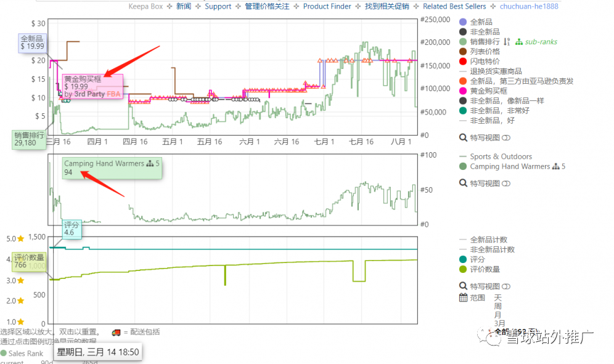Click the Keepa Box label
This screenshot has width=614, height=364.
click(x=145, y=6)
